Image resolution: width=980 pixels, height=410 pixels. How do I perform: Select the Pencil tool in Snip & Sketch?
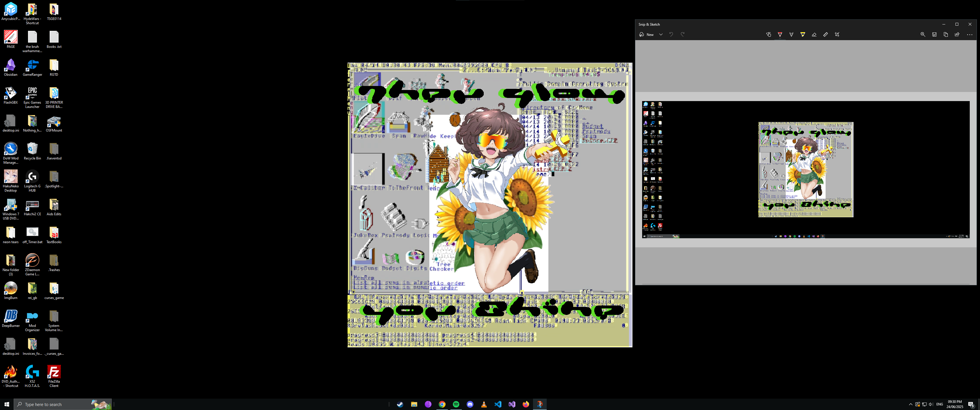coord(791,35)
